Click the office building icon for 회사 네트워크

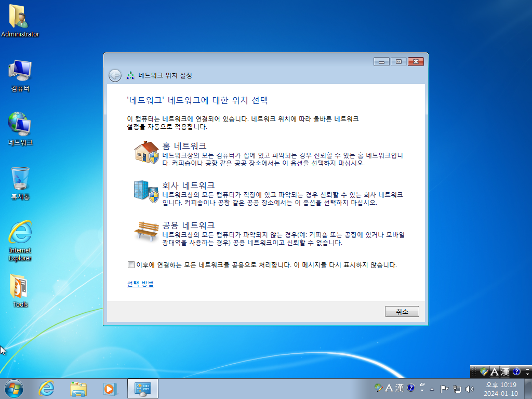tap(147, 192)
